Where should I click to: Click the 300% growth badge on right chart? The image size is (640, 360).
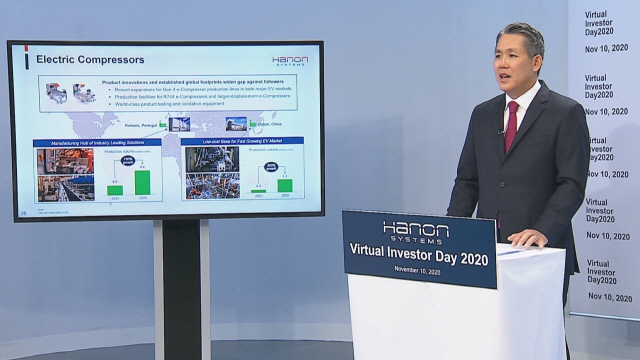point(271,167)
